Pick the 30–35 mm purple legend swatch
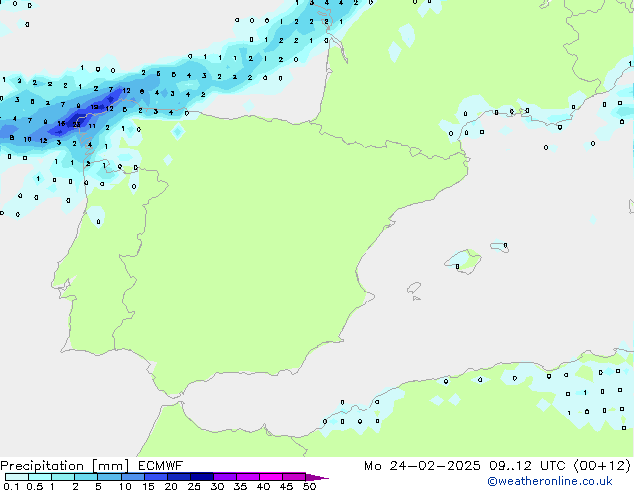 click(225, 477)
